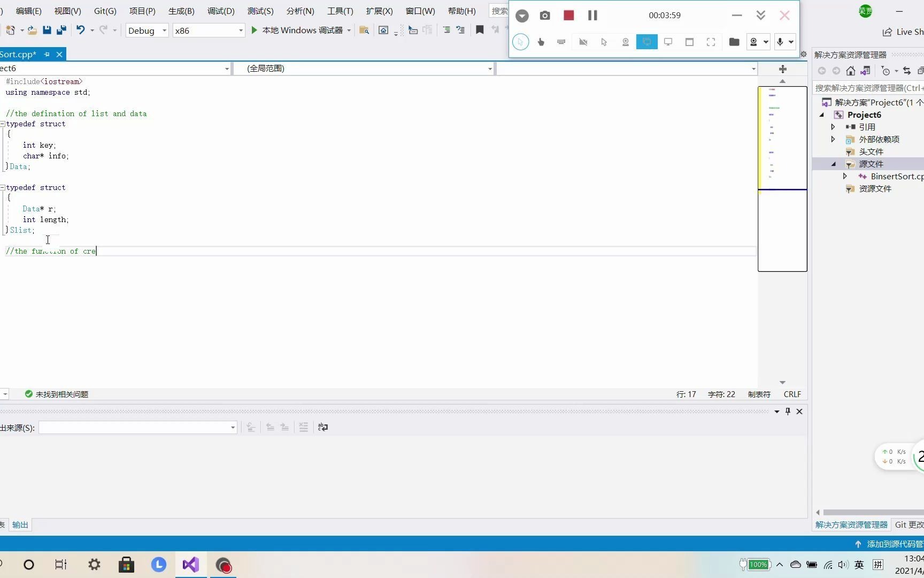The width and height of the screenshot is (924, 578).
Task: Open file with the folder icon
Action: (x=32, y=31)
